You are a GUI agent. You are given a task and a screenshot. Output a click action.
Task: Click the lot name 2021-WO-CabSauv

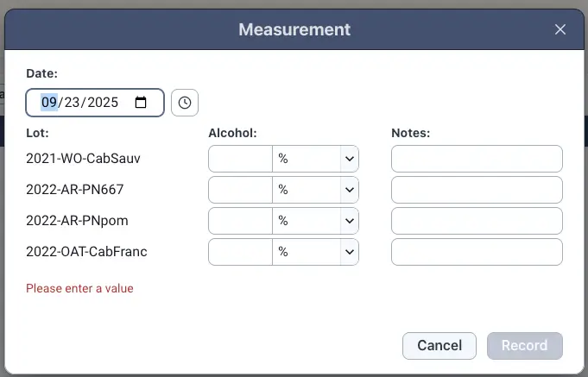[83, 159]
